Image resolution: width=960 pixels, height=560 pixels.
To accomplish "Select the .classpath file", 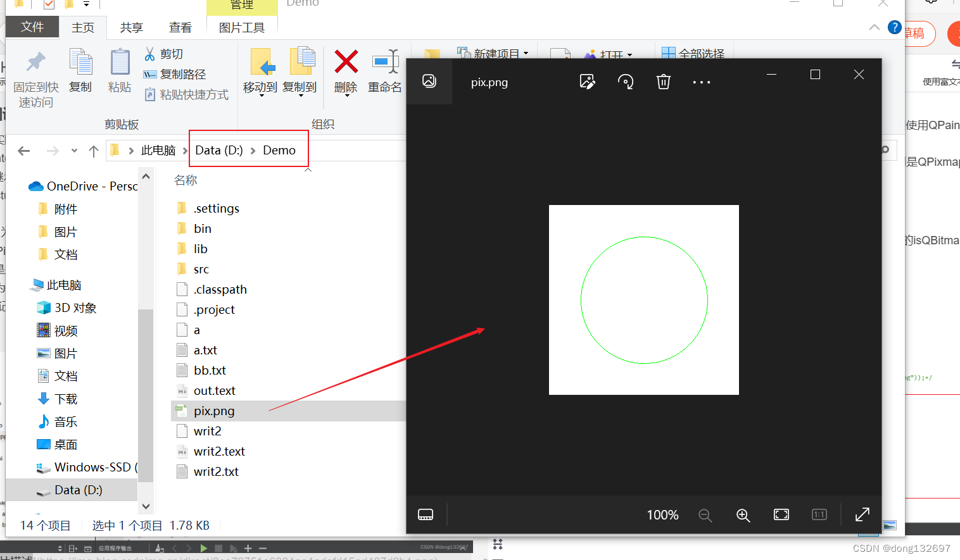I will [x=212, y=289].
